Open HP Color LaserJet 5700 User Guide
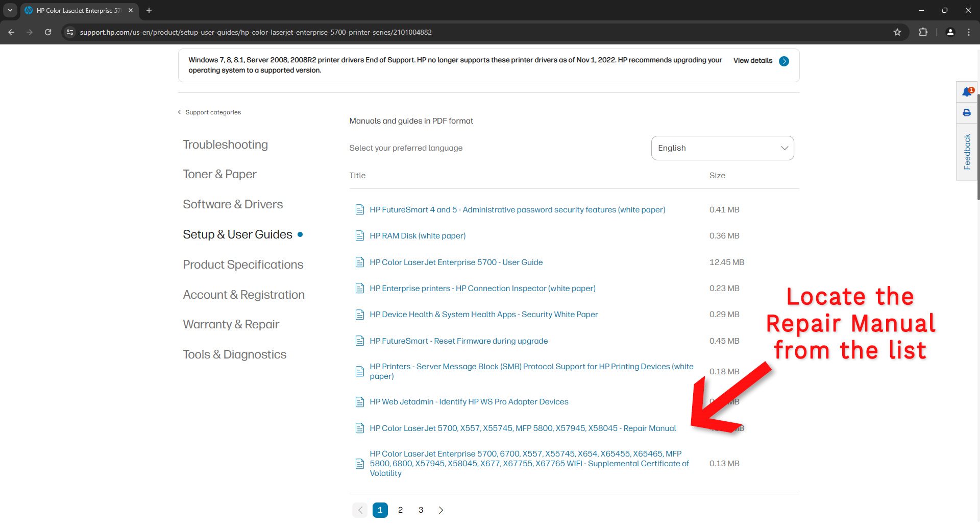This screenshot has width=980, height=527. 456,262
